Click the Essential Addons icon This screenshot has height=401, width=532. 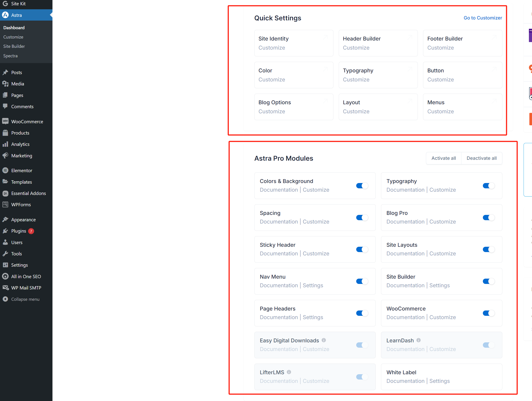(5, 193)
